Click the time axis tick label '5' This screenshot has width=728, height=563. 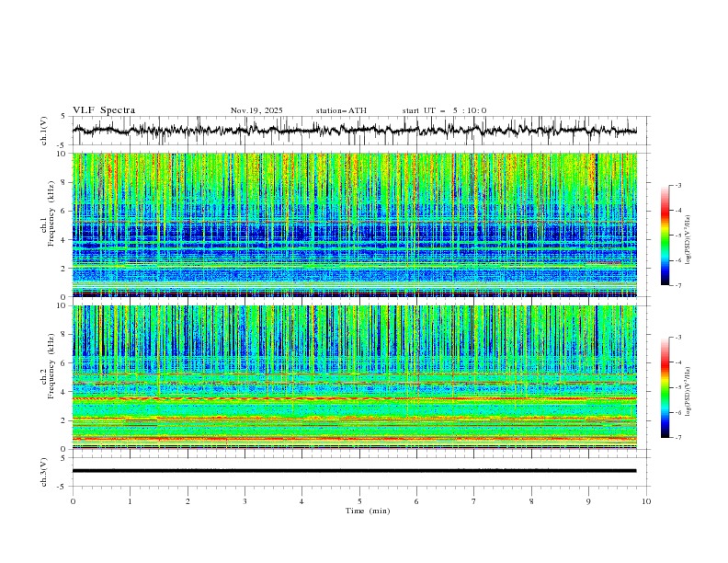click(359, 501)
